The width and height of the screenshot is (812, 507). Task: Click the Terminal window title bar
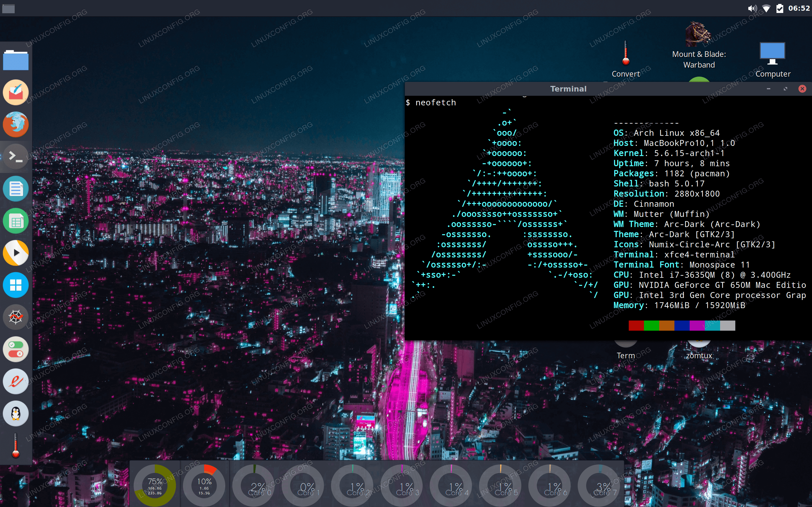point(568,89)
